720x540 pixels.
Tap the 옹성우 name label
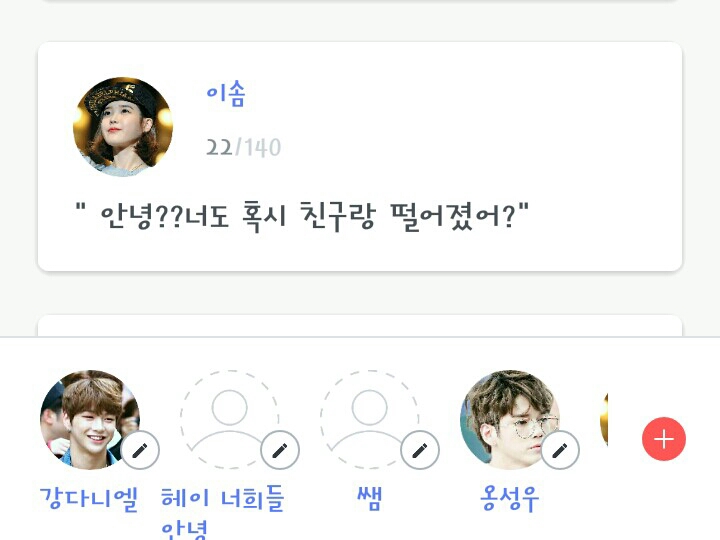point(509,499)
